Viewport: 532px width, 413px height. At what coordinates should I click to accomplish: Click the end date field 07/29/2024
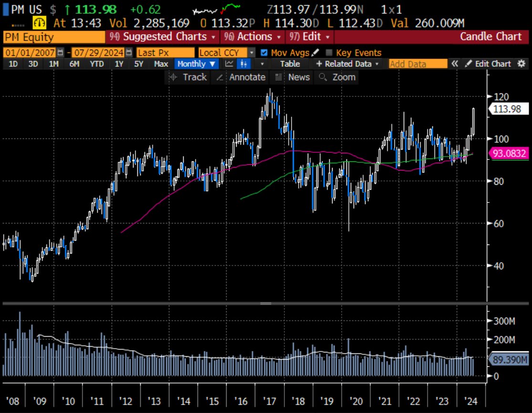98,53
